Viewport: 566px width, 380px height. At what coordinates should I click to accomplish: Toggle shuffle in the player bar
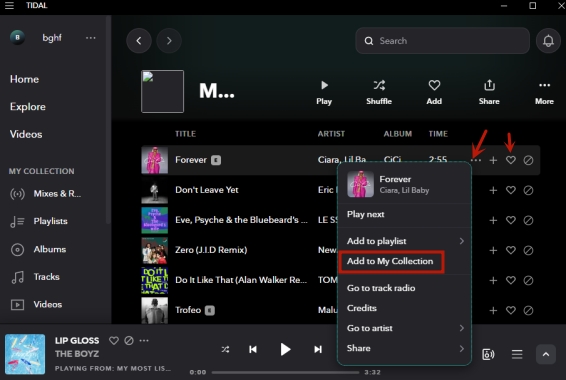[x=225, y=349]
